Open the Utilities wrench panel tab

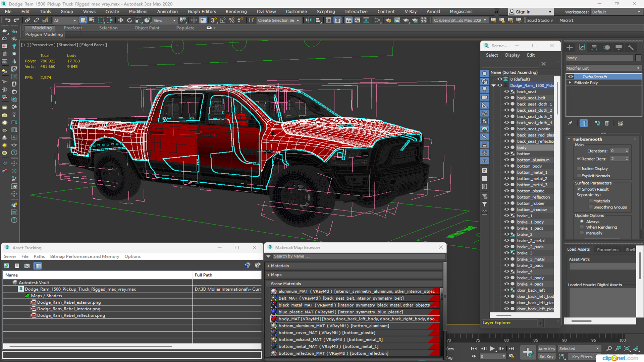631,48
